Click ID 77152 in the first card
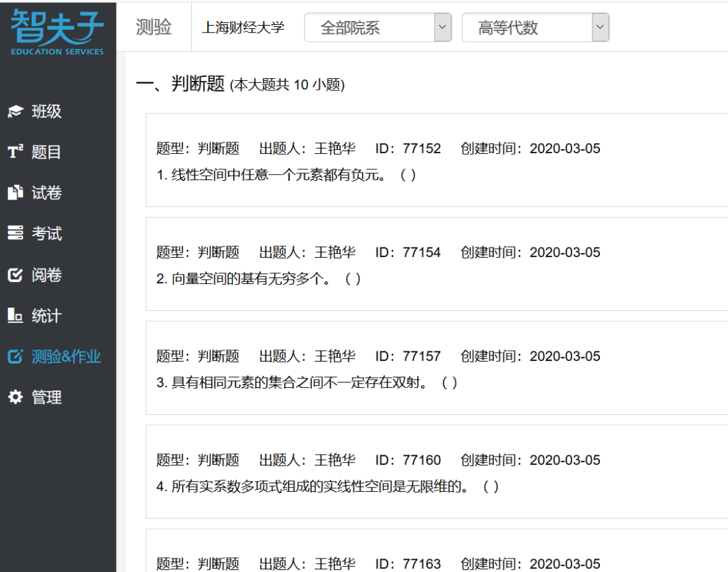 (x=408, y=148)
